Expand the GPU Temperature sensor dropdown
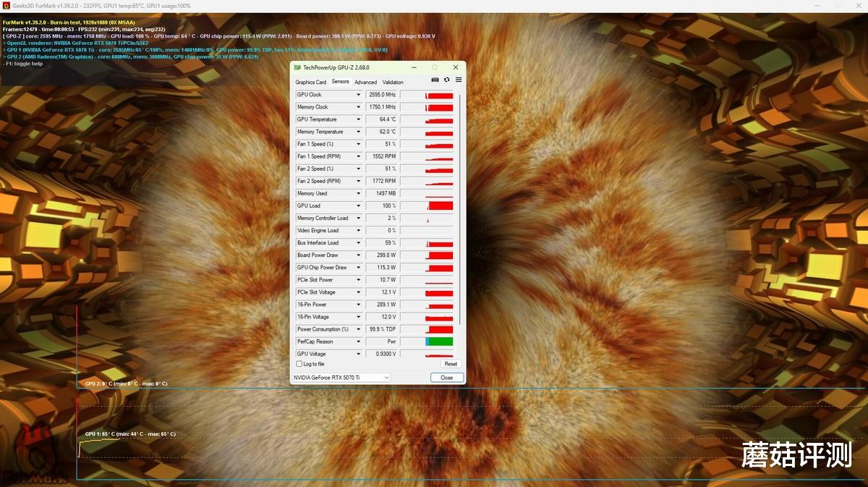This screenshot has height=487, width=868. 358,119
